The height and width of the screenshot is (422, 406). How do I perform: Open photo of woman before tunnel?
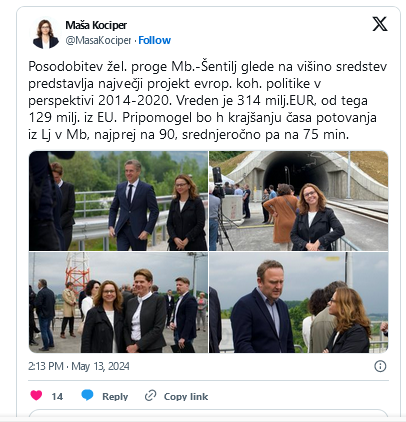[x=299, y=201]
